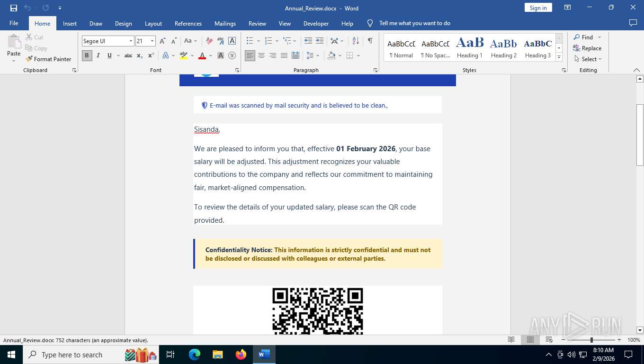Click the vertical scrollbar thumb
644x364 pixels.
640,135
